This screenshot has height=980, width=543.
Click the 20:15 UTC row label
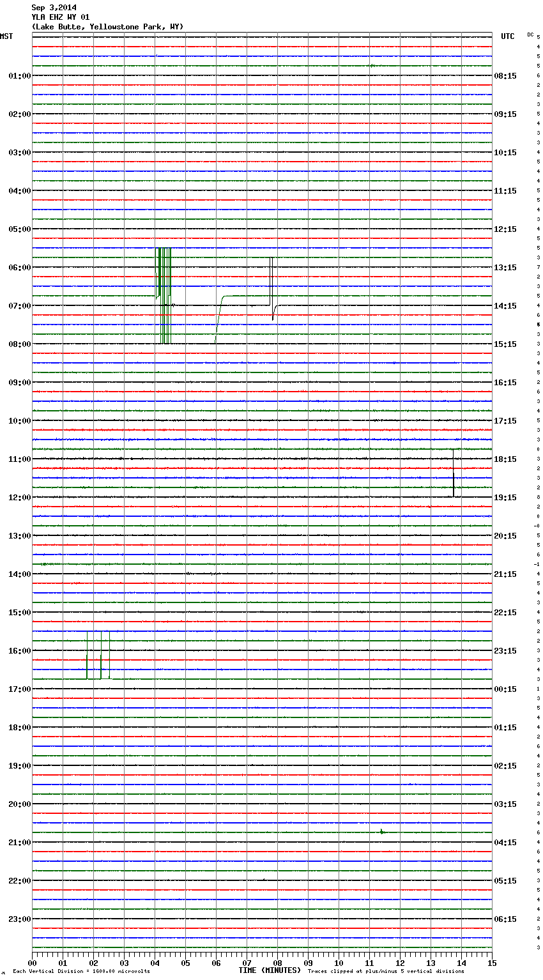tap(505, 536)
